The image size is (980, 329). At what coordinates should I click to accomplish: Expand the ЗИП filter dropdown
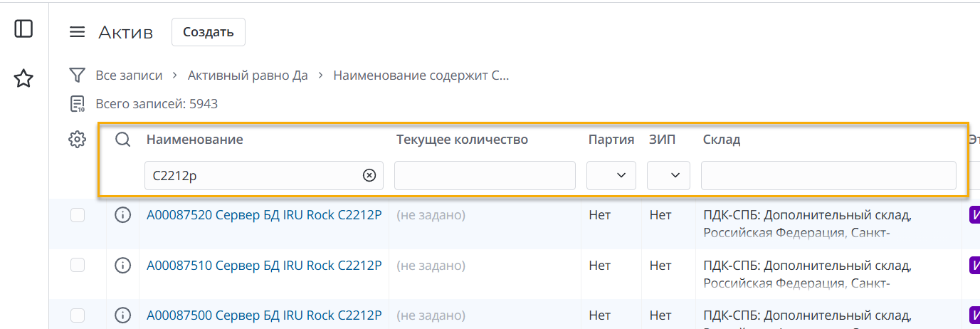pos(668,175)
